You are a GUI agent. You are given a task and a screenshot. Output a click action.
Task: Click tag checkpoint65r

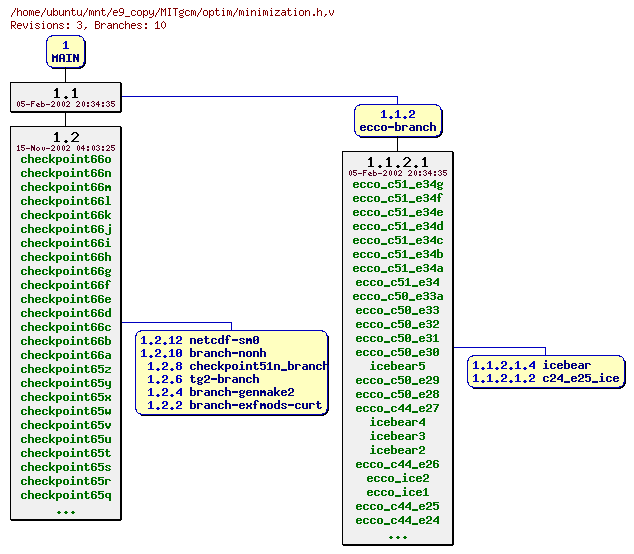click(66, 481)
